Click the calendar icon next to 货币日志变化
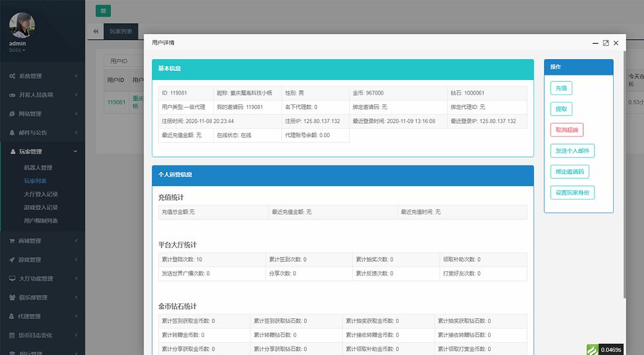 click(x=12, y=336)
